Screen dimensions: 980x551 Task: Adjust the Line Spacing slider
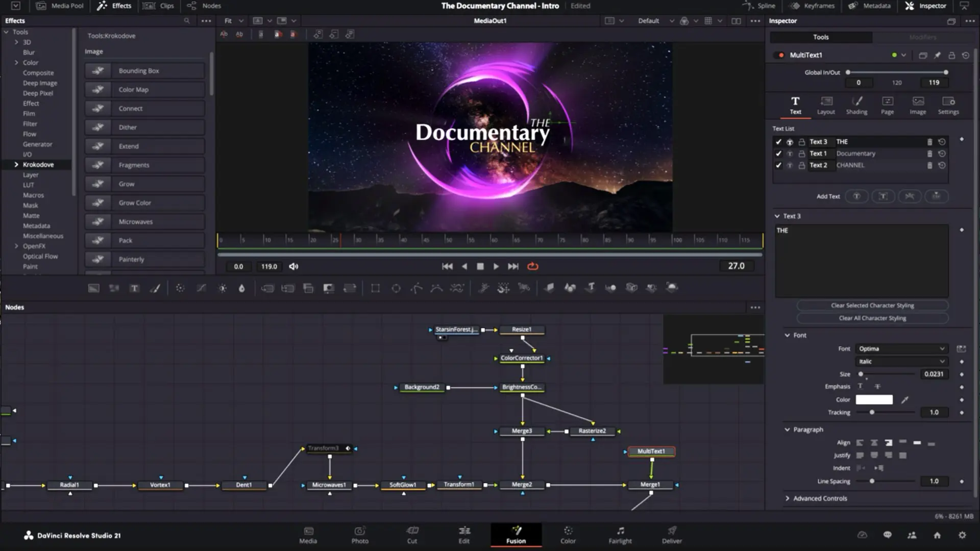871,481
